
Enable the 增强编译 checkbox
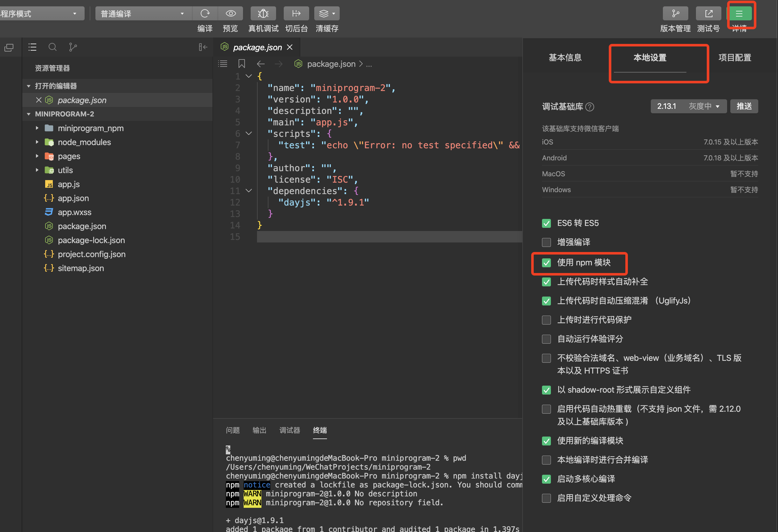pyautogui.click(x=546, y=242)
